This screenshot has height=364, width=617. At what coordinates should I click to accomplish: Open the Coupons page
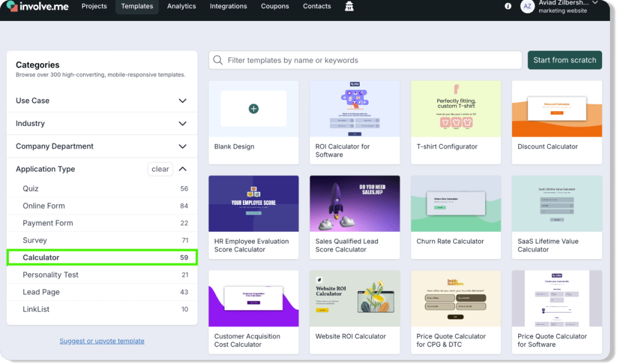(275, 6)
